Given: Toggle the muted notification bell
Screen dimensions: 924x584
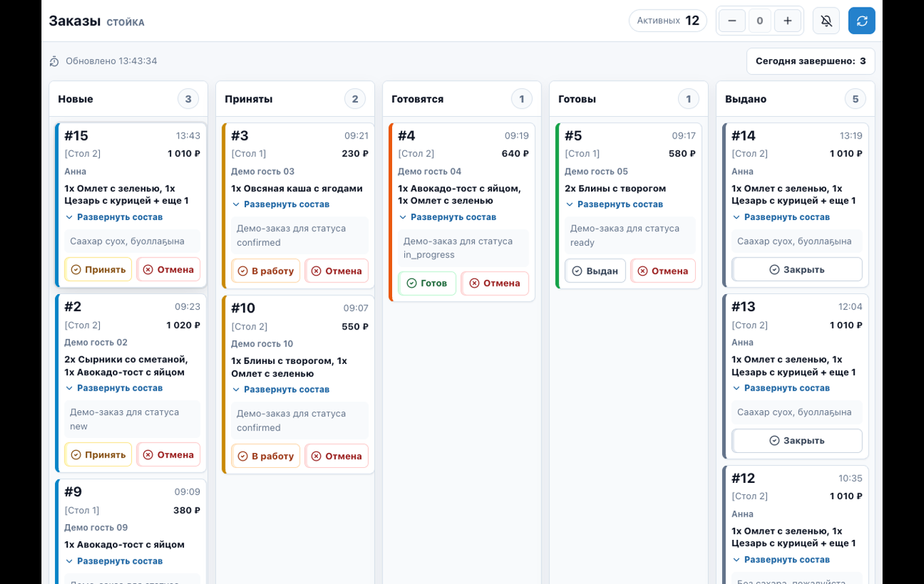Looking at the screenshot, I should coord(826,21).
